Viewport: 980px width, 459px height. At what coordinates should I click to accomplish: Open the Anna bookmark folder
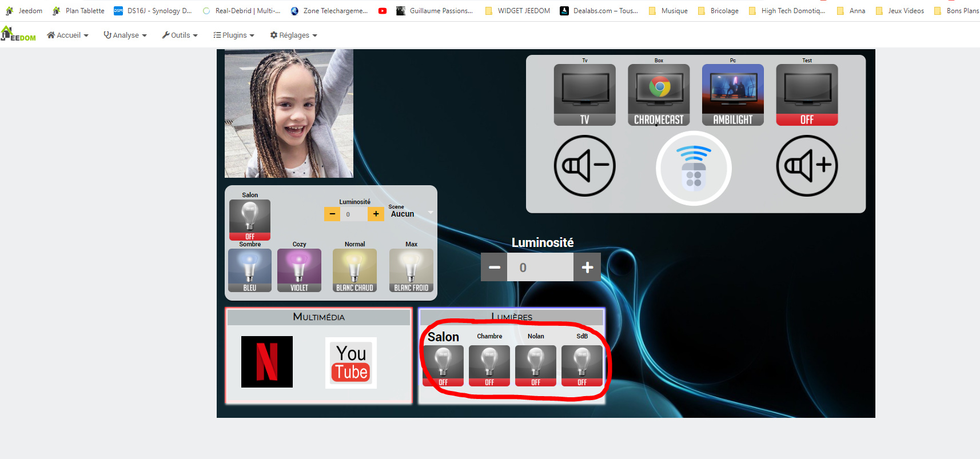[851, 10]
